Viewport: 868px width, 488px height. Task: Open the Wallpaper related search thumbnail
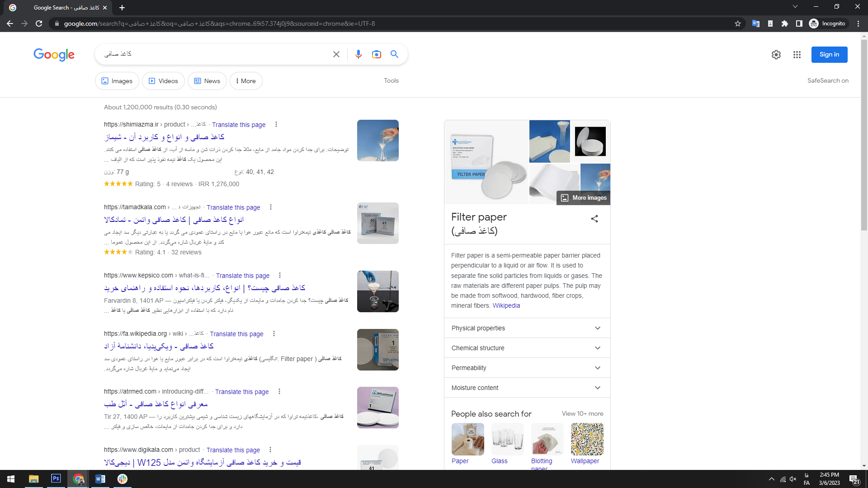pos(587,439)
